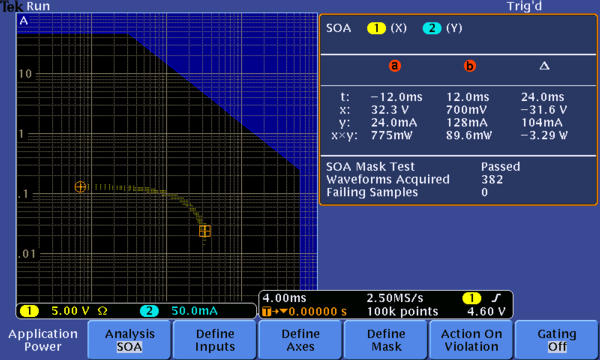Click the circular cursor a on the SOA plot
This screenshot has height=360, width=600.
click(80, 187)
